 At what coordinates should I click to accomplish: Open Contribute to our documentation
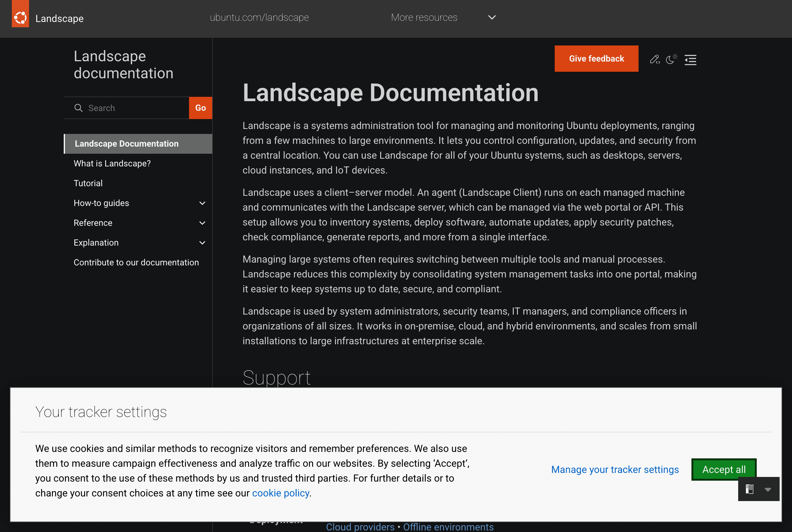tap(136, 263)
